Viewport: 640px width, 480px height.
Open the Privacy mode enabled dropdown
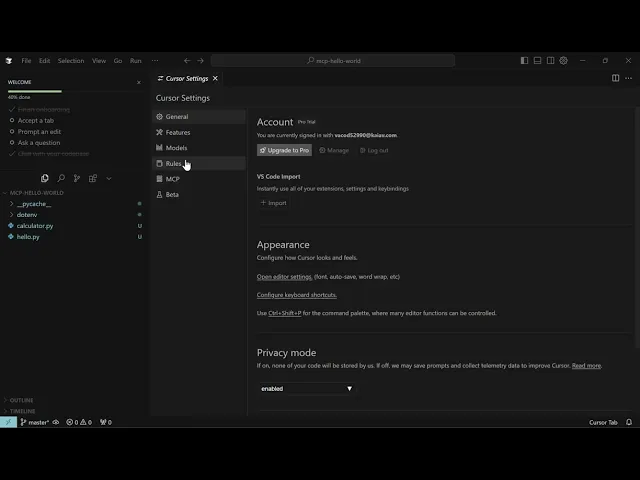(307, 389)
